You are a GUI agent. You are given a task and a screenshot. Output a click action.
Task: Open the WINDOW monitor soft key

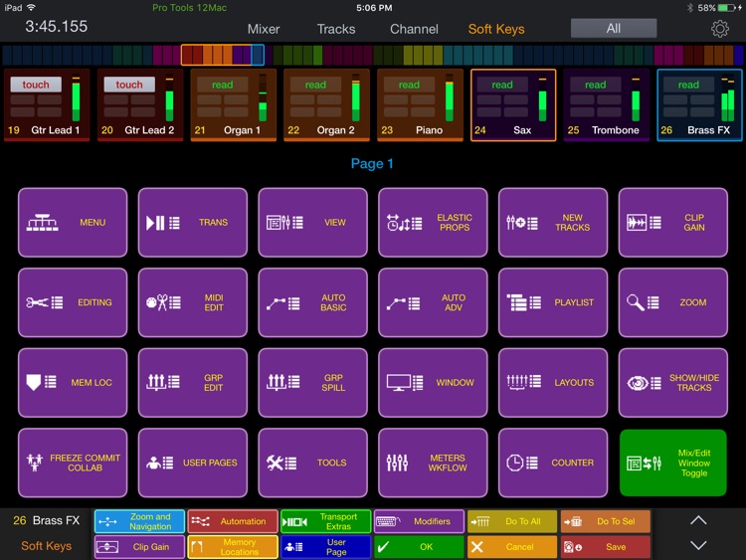click(433, 383)
